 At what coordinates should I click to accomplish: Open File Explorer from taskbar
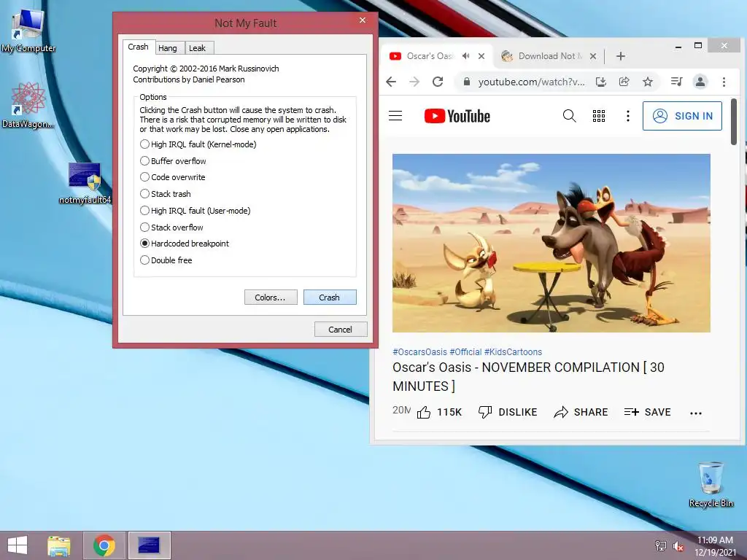pyautogui.click(x=59, y=545)
